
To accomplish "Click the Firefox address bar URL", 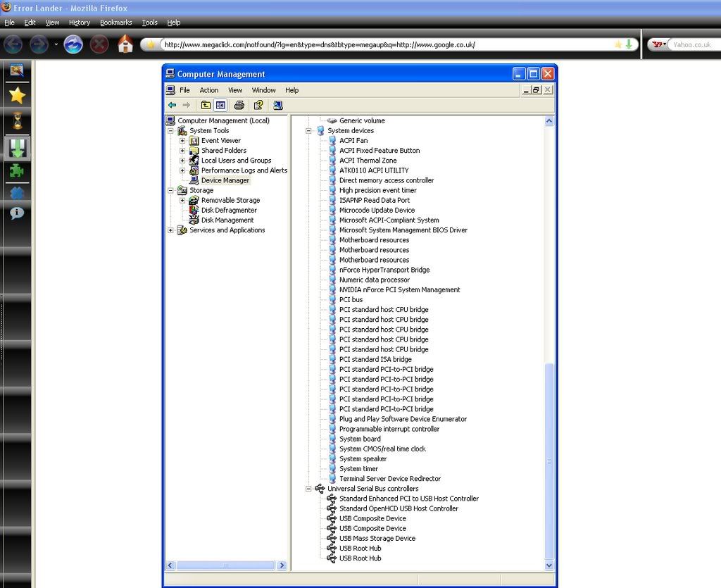I will pos(320,44).
